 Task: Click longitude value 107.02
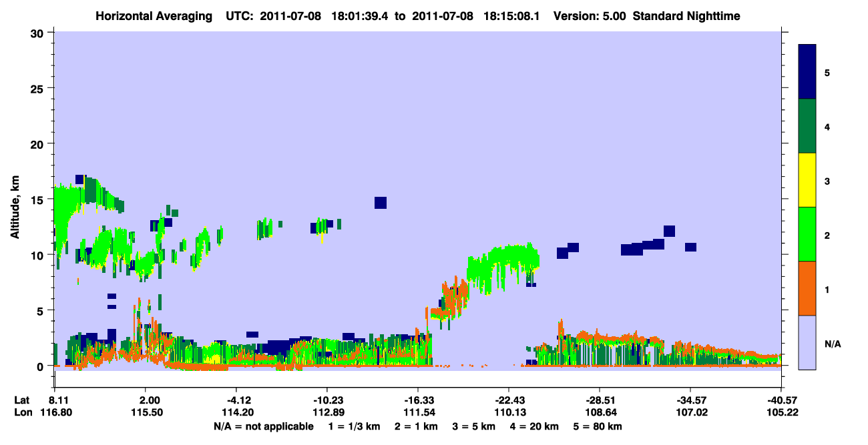[690, 413]
